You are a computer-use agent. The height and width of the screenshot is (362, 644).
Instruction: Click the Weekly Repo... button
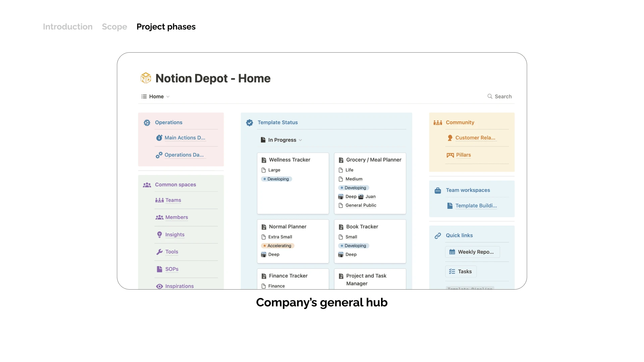tap(472, 252)
